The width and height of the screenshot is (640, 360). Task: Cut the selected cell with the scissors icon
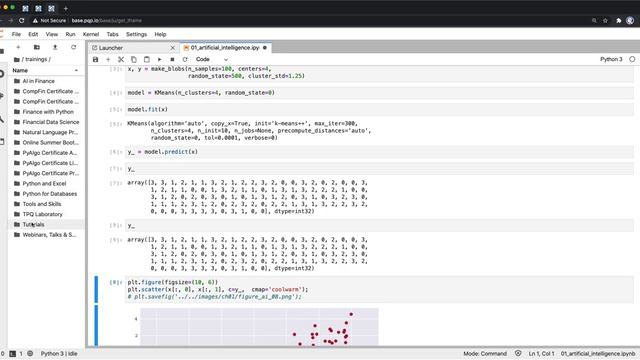pyautogui.click(x=121, y=60)
